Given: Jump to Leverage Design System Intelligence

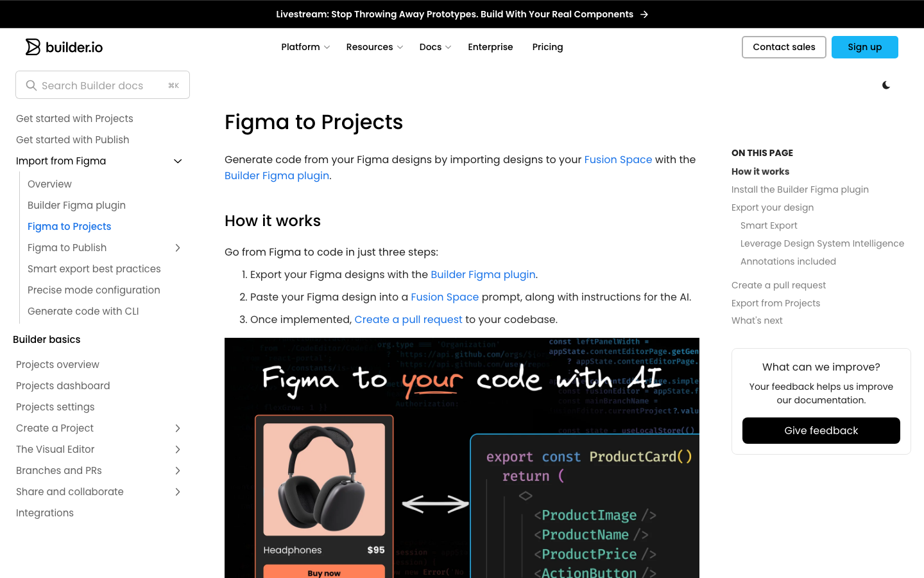Looking at the screenshot, I should point(822,243).
